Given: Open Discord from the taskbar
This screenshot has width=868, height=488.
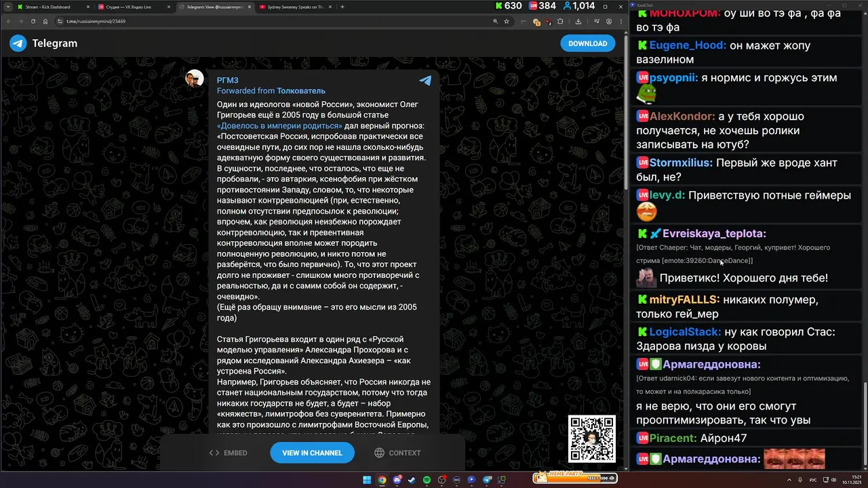Looking at the screenshot, I should 397,479.
